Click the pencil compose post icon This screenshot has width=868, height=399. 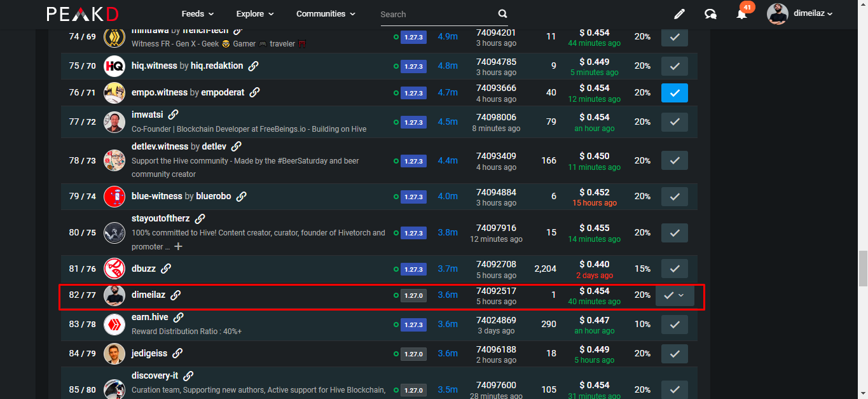click(679, 14)
